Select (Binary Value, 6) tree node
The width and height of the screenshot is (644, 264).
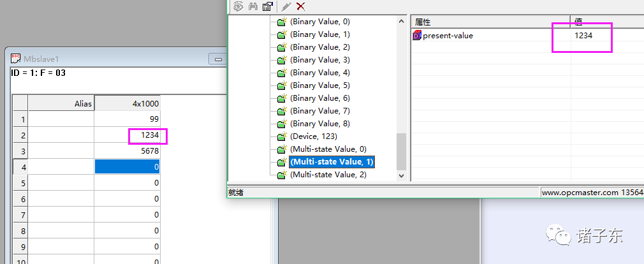click(320, 98)
